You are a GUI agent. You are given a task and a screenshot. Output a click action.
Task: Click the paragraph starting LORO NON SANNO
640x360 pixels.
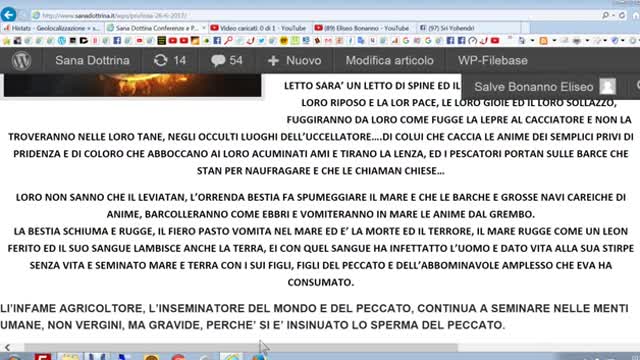[320, 205]
